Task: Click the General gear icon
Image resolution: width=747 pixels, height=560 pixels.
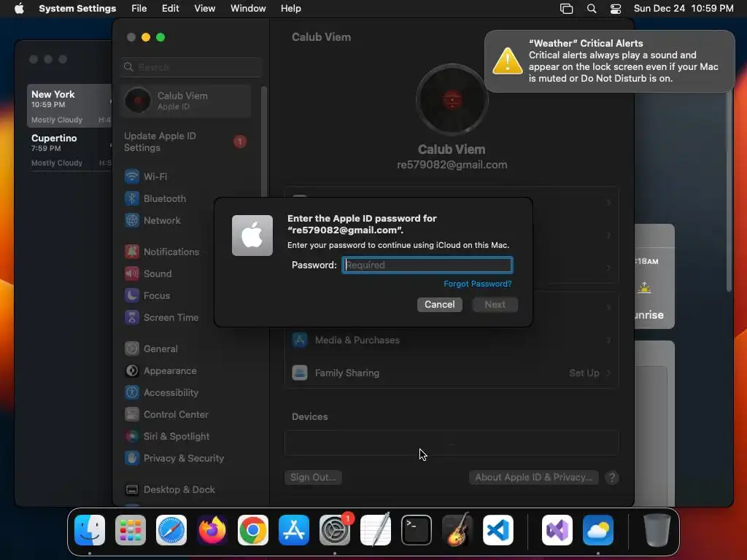Action: coord(132,349)
